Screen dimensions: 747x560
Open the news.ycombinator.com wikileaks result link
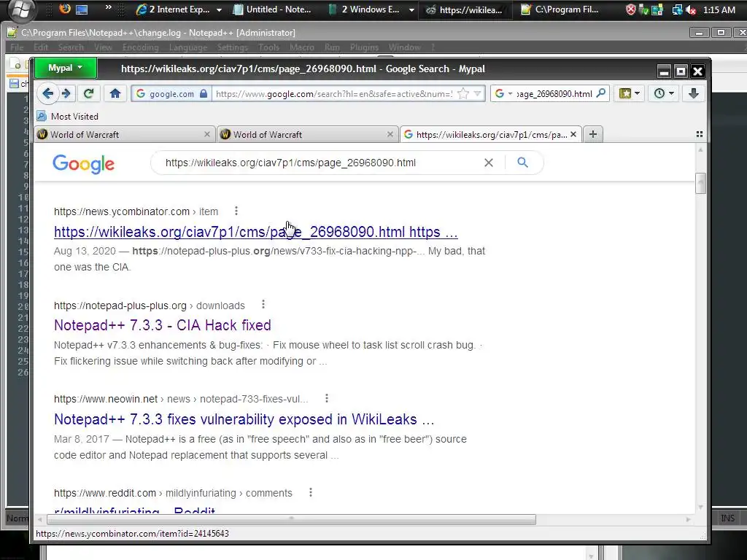(256, 232)
